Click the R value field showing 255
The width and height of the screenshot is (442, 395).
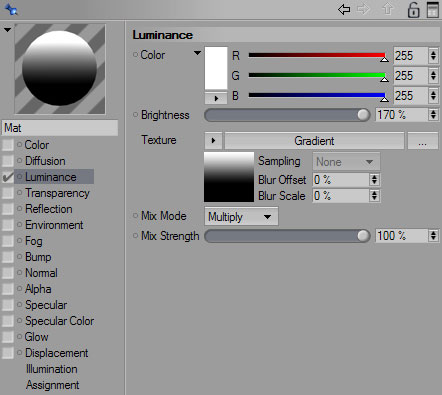click(410, 56)
